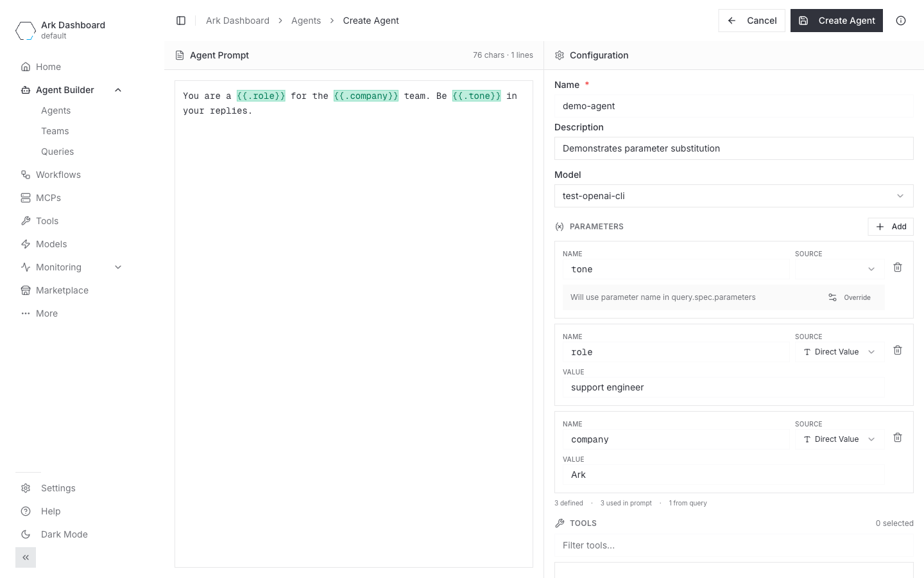Click the Ark value field
Screen dimensions: 924x578
pos(723,475)
